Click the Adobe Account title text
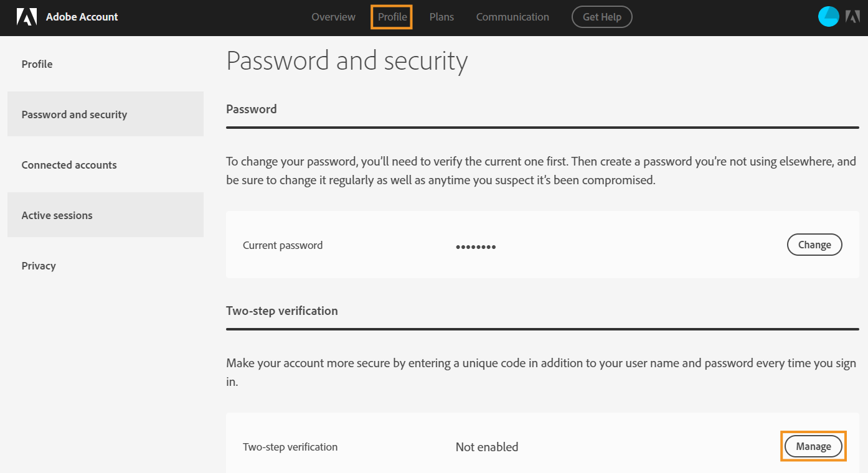 (x=82, y=17)
